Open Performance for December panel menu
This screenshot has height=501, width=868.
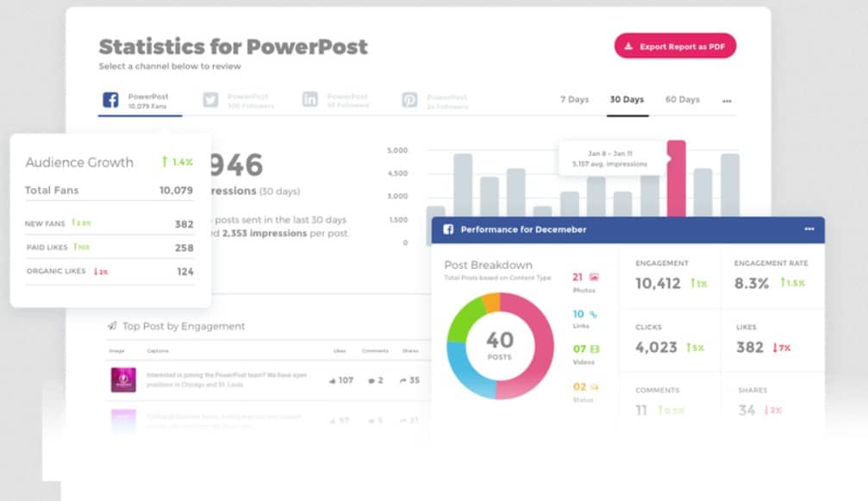809,229
